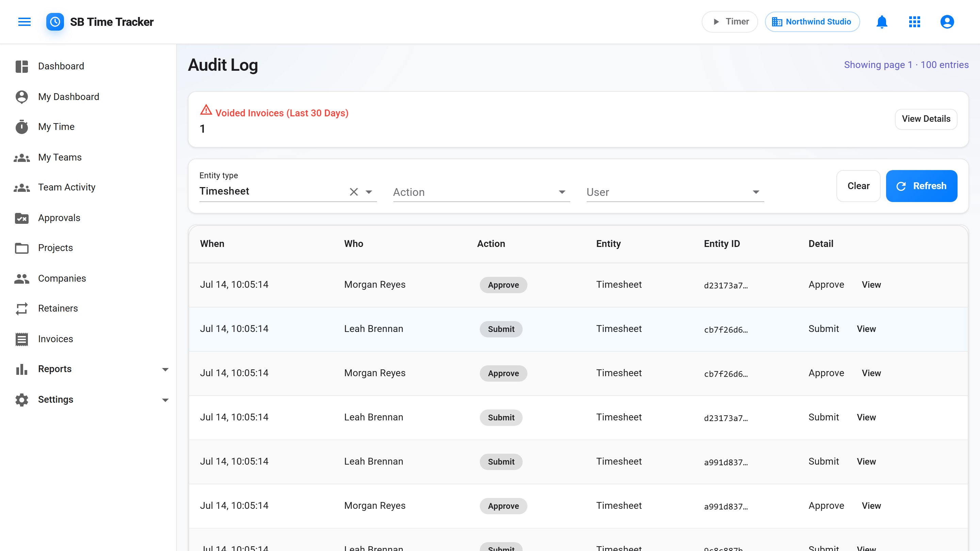View Leah Brennan submit d23173a7 entry

866,417
